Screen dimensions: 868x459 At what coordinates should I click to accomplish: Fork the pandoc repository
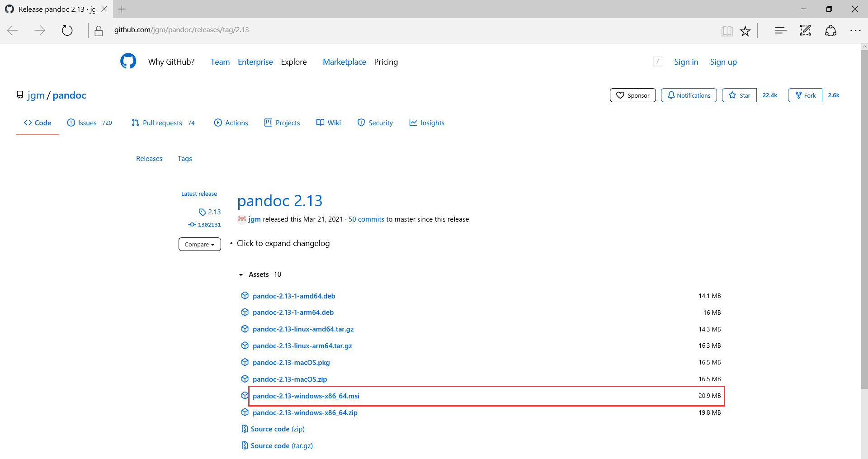[x=805, y=95]
